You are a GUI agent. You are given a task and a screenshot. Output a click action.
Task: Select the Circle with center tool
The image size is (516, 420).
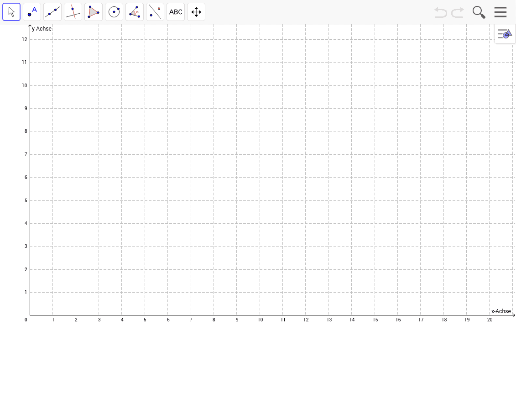[x=114, y=12]
